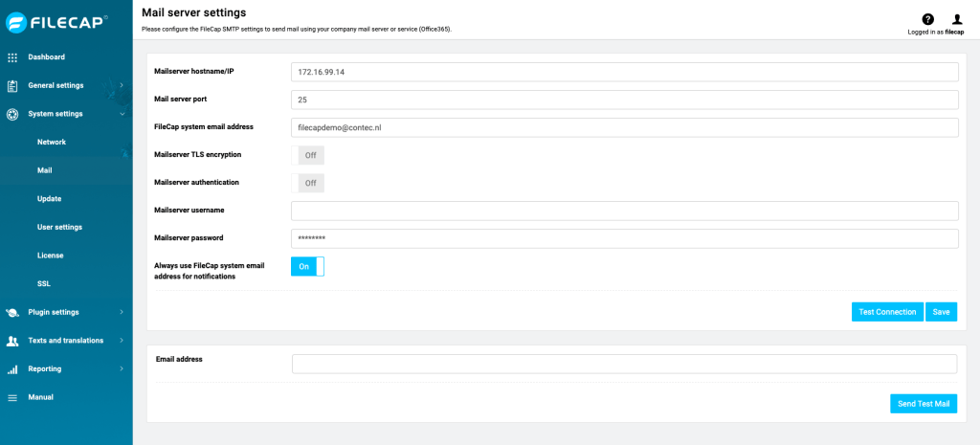Expand Plugin settings chevron
Viewport: 980px width, 445px height.
[x=122, y=312]
